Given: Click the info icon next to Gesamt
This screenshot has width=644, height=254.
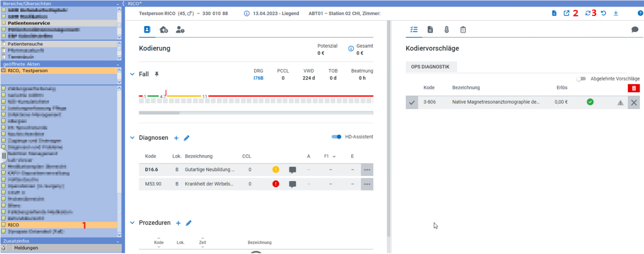Looking at the screenshot, I should coord(351,48).
